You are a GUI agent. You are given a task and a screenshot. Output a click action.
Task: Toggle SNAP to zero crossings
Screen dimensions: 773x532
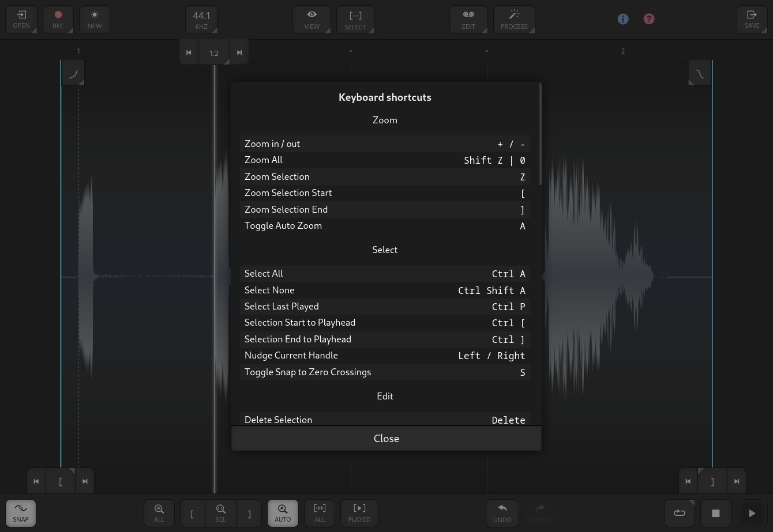coord(21,513)
